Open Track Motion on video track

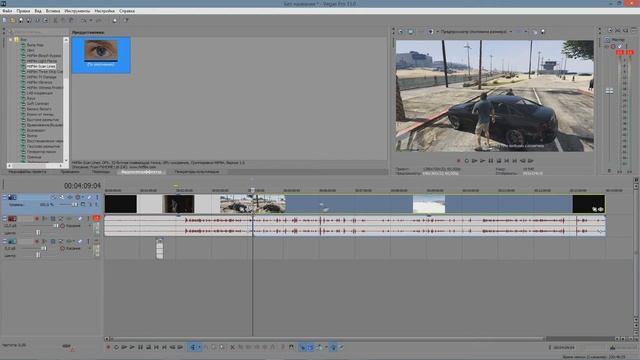pos(62,197)
